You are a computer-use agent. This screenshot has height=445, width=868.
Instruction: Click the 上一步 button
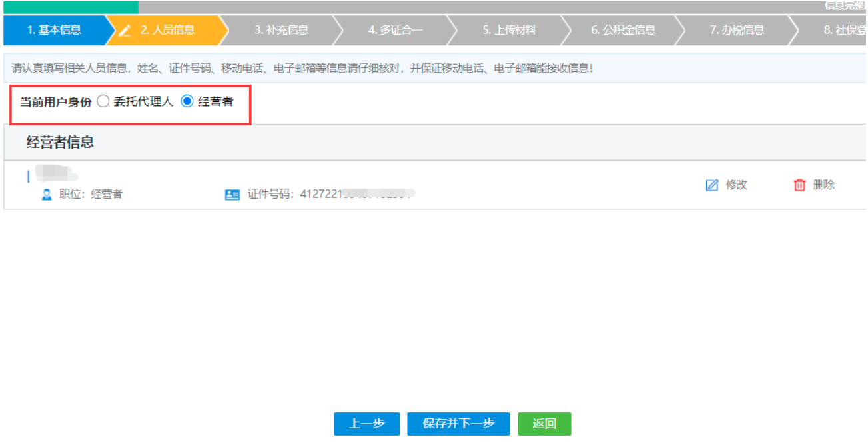coord(366,424)
